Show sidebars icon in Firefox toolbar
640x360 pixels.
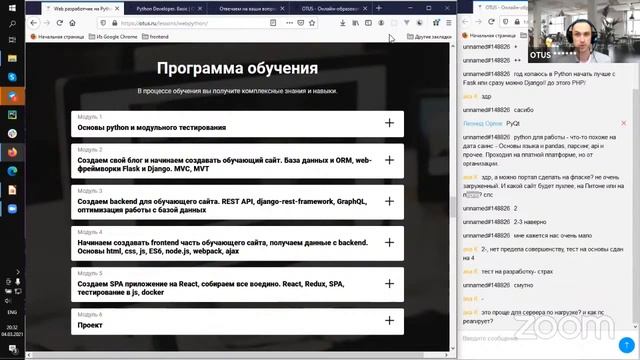(x=368, y=23)
